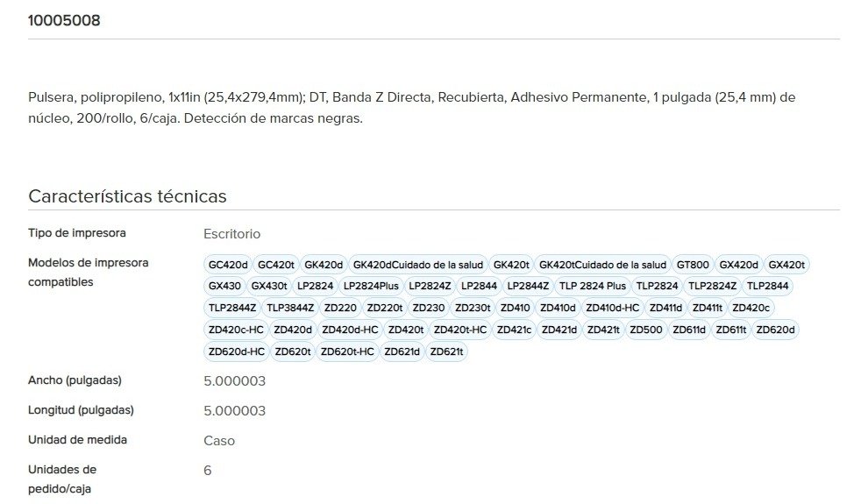
Task: Choose the ZD420d model chip
Action: pos(293,330)
